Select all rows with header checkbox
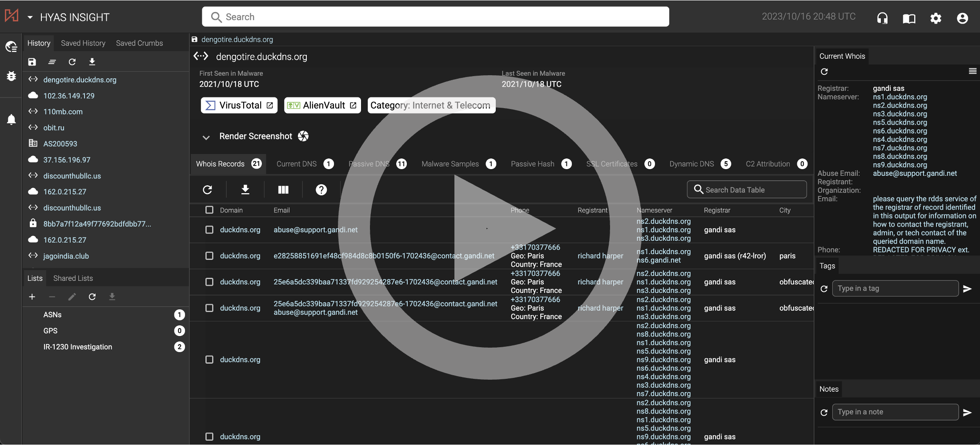 click(209, 210)
